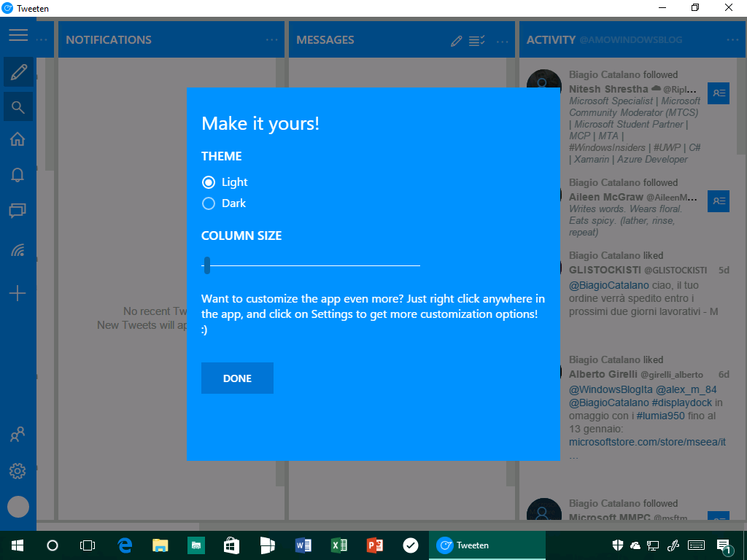
Task: Open Action Center notification icon
Action: click(724, 545)
